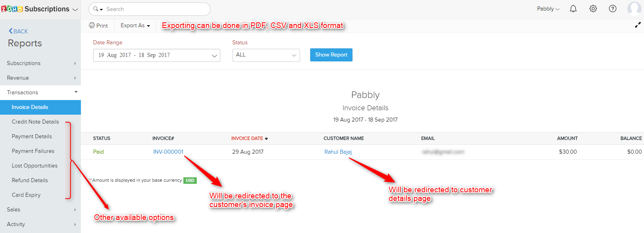The image size is (644, 233).
Task: Click the 29 Aug 2017 date cell
Action: click(248, 152)
